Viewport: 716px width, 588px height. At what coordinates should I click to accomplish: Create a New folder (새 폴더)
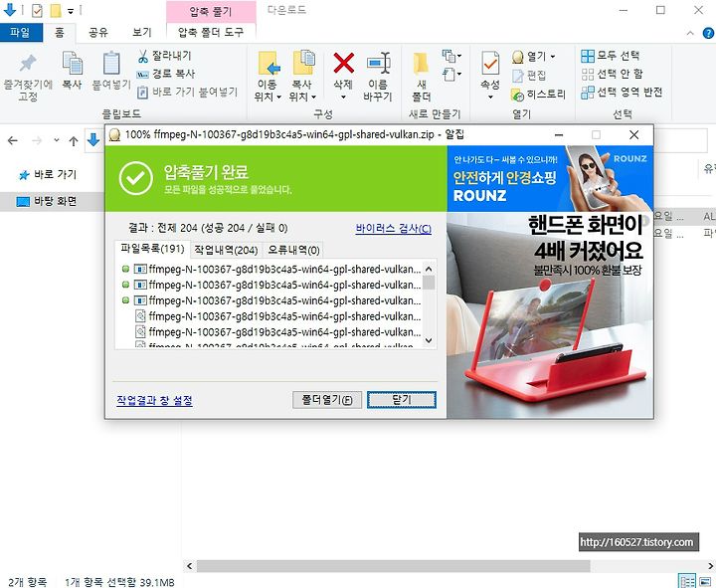coord(421,76)
